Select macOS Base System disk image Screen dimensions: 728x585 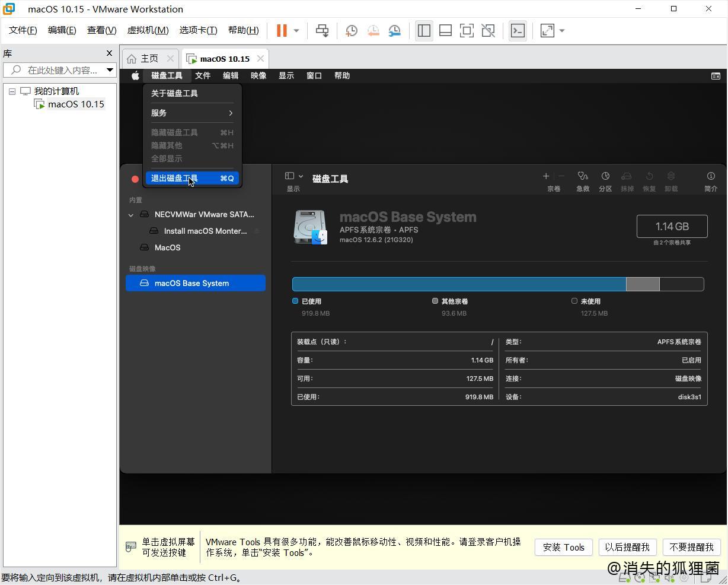click(x=196, y=283)
